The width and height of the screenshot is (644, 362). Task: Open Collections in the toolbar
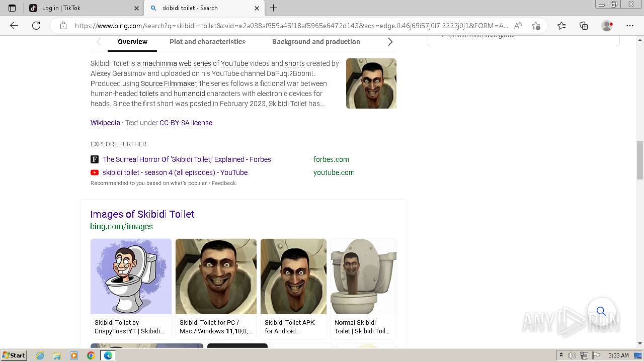[x=584, y=26]
